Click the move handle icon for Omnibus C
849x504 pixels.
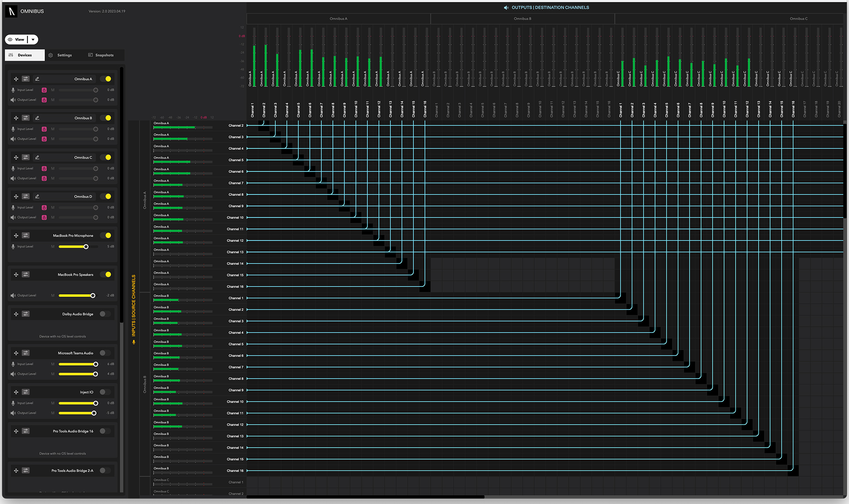click(x=16, y=157)
